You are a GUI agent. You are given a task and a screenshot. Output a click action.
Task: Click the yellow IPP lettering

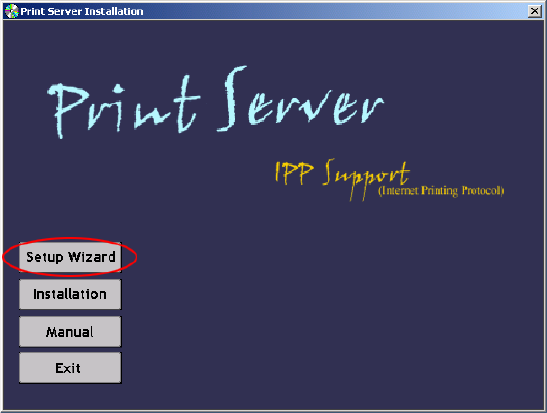[294, 173]
